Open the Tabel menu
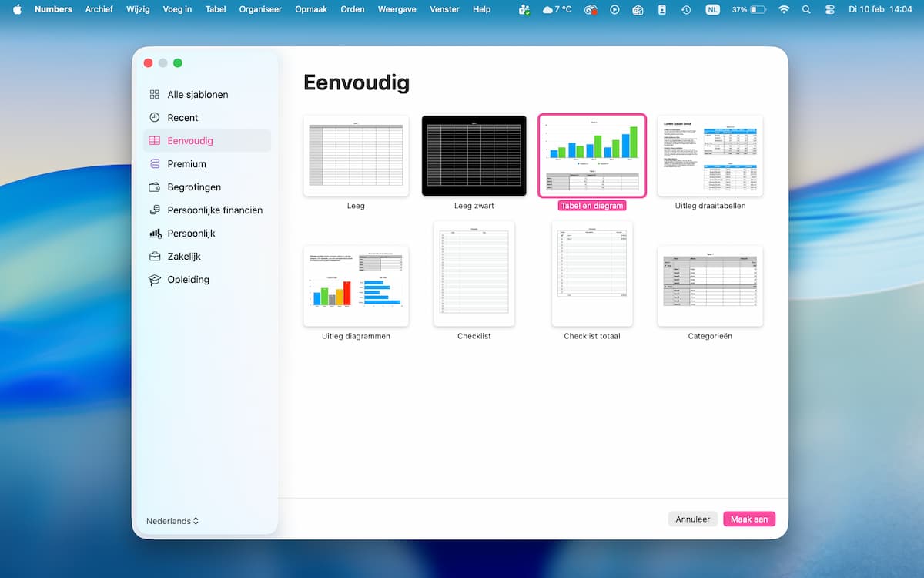 click(216, 10)
